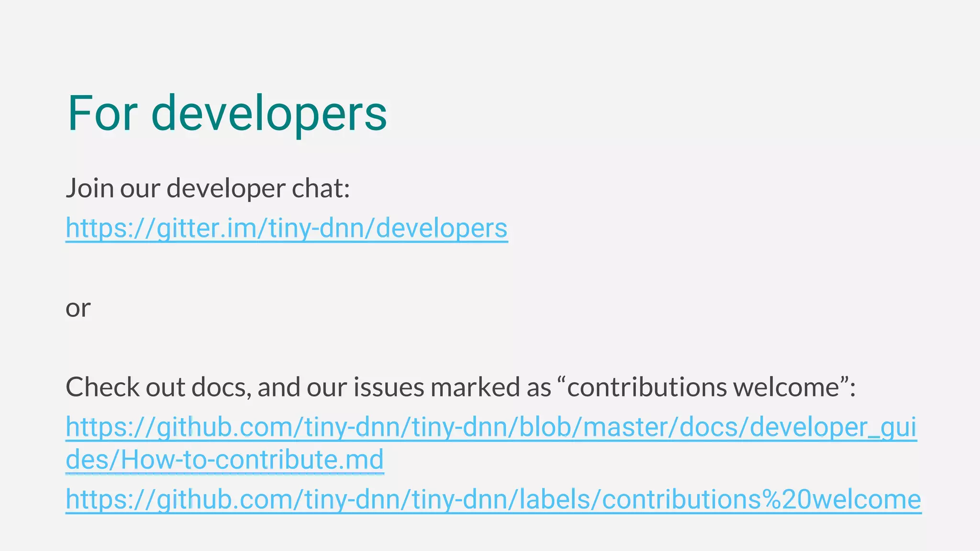Click the standalone word 'or'
The image size is (980, 551).
78,308
